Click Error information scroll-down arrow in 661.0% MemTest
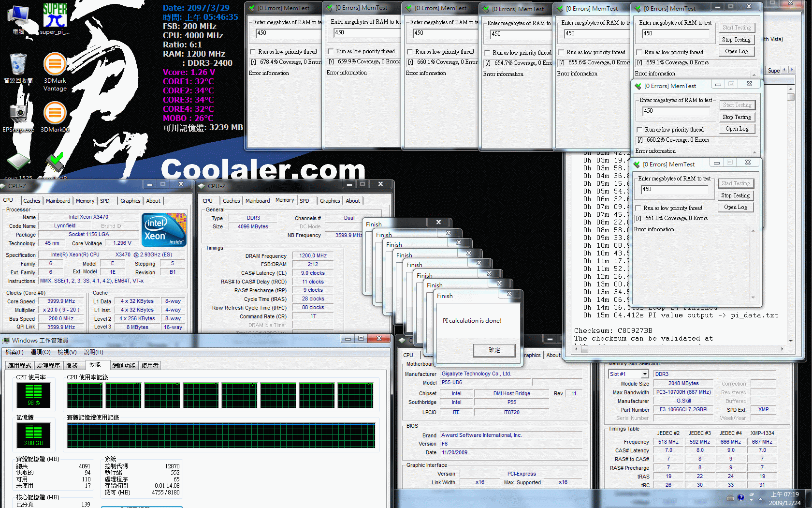The height and width of the screenshot is (508, 812). click(753, 298)
